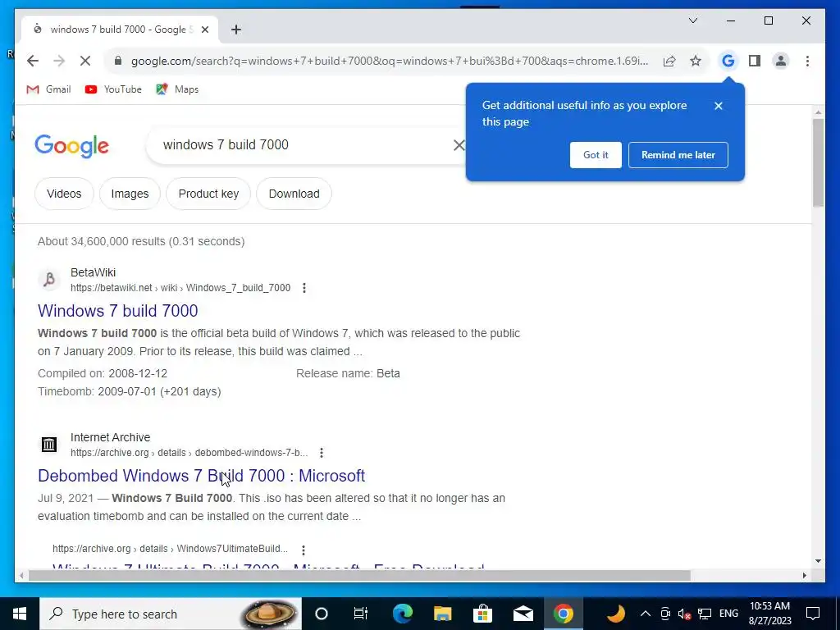840x630 pixels.
Task: Click the Internet Archive favicon
Action: [x=49, y=445]
